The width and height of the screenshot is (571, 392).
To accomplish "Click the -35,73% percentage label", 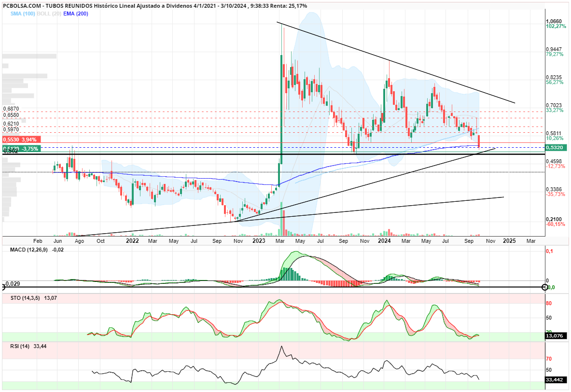I will click(556, 195).
